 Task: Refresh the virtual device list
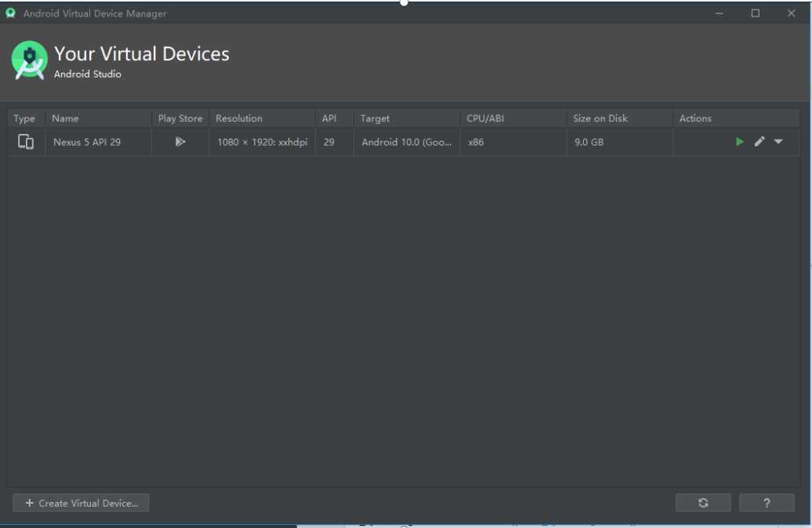[703, 503]
